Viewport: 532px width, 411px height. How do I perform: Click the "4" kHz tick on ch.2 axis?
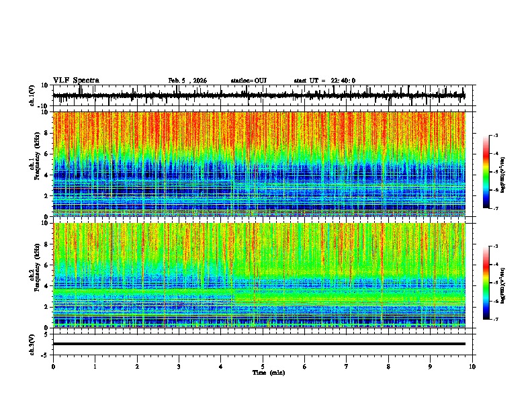coord(46,286)
